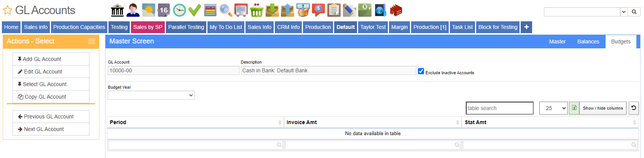Click Add GL Account
Screen dimensions: 644x158
point(51,59)
